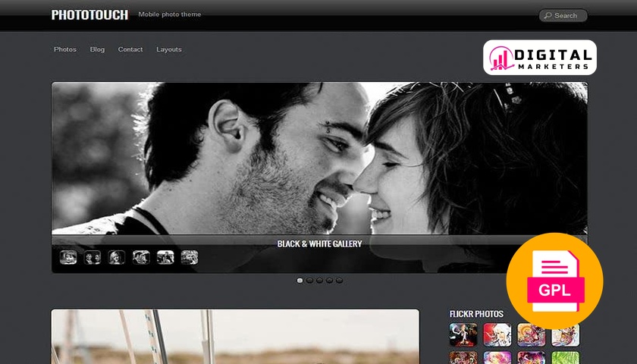Open the dark Flickr thumbnail with white figure
Screen dimensions: 637x364
pos(463,334)
